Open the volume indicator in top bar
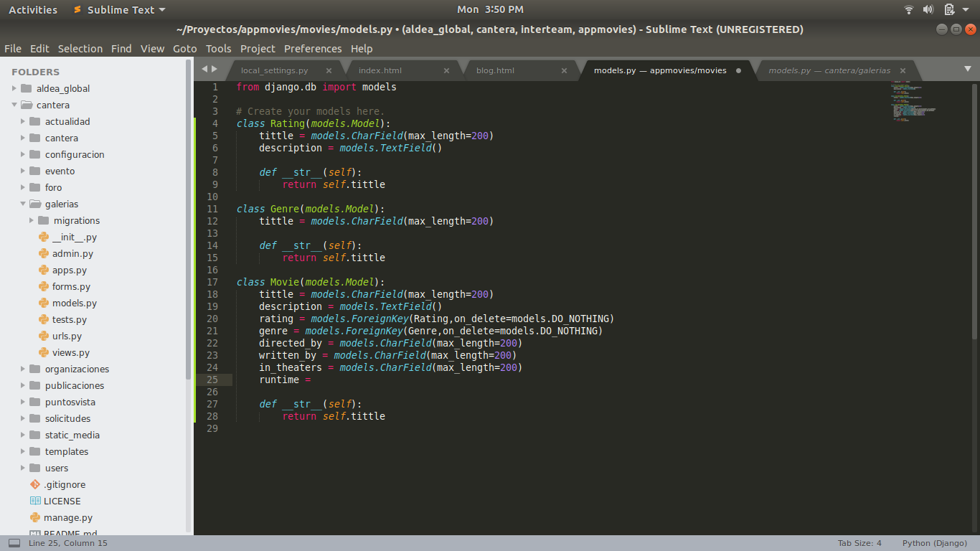This screenshot has width=980, height=551. point(928,9)
